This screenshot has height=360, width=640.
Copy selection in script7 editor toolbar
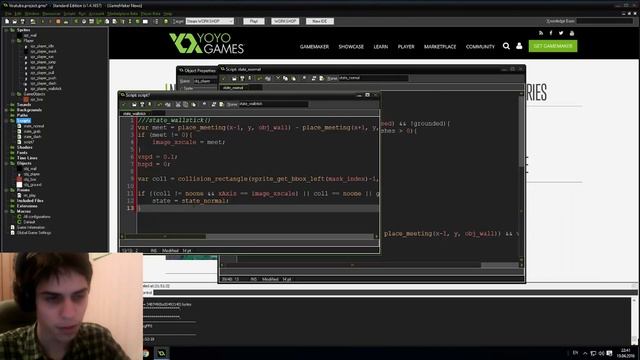(x=186, y=104)
